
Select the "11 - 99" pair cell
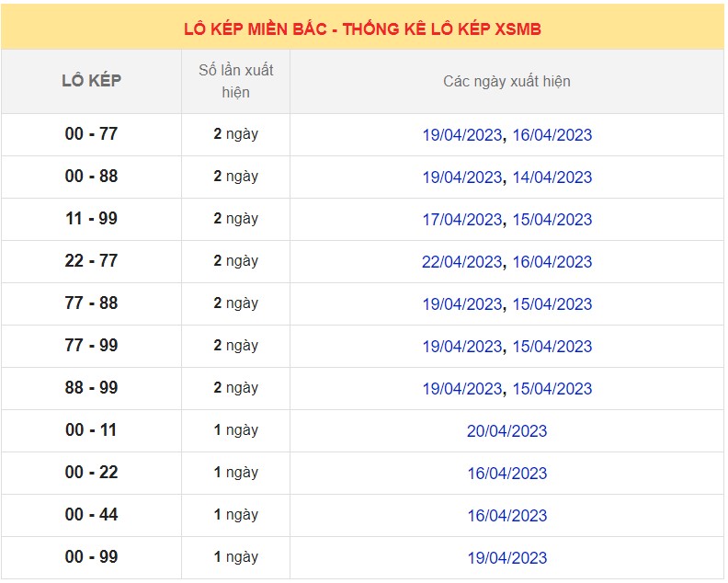click(x=91, y=219)
